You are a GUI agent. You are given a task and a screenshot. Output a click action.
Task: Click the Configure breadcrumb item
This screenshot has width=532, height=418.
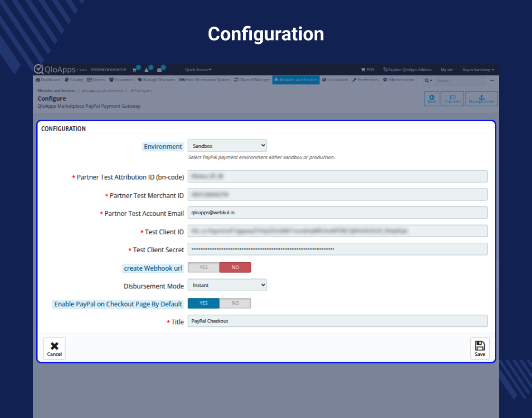(x=141, y=91)
